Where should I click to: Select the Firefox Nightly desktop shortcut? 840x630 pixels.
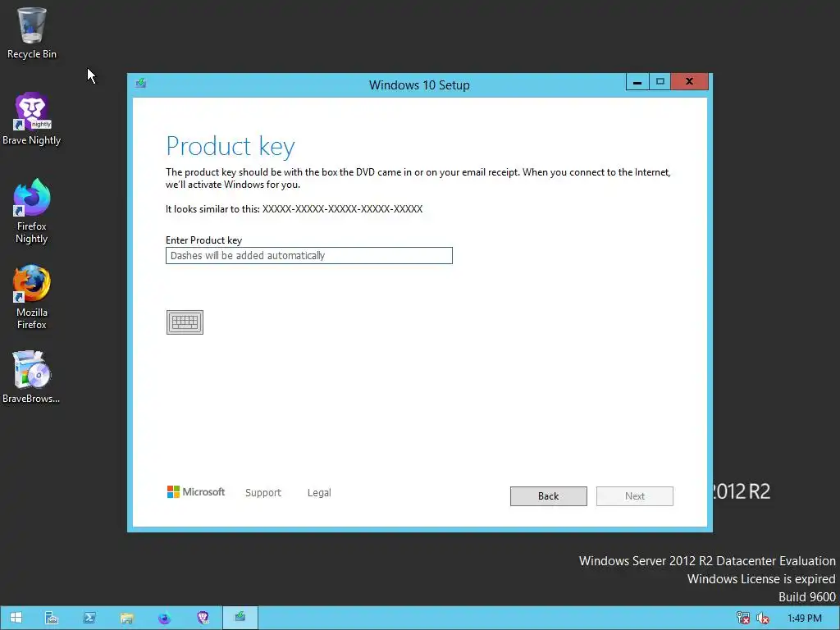coord(32,211)
